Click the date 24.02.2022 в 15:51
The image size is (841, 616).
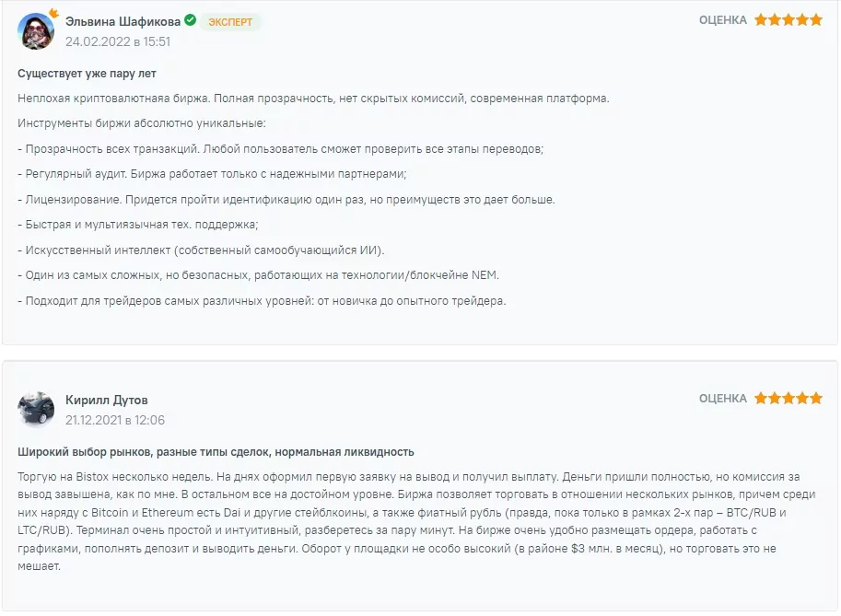coord(117,41)
